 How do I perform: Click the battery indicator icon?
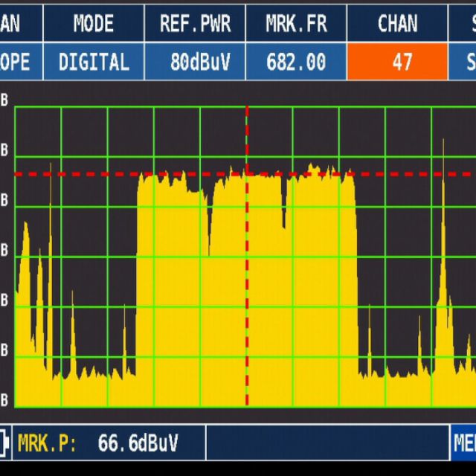pyautogui.click(x=6, y=443)
